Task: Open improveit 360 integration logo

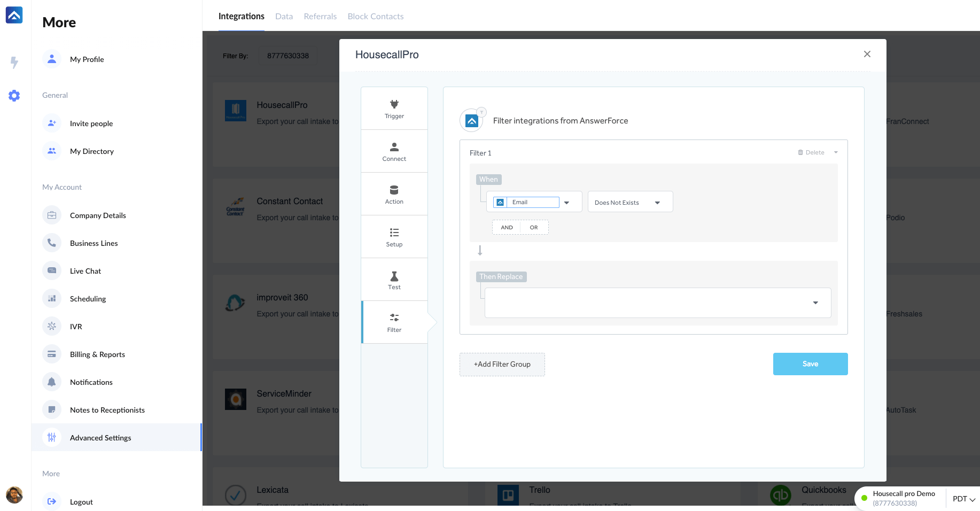Action: 235,303
